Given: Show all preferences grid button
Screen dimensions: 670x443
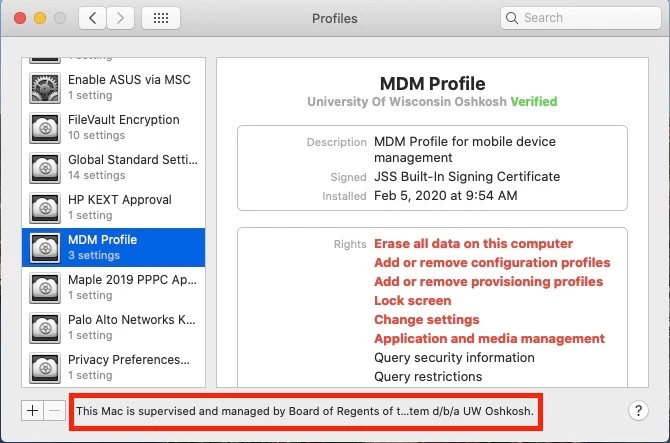Looking at the screenshot, I should pos(161,18).
